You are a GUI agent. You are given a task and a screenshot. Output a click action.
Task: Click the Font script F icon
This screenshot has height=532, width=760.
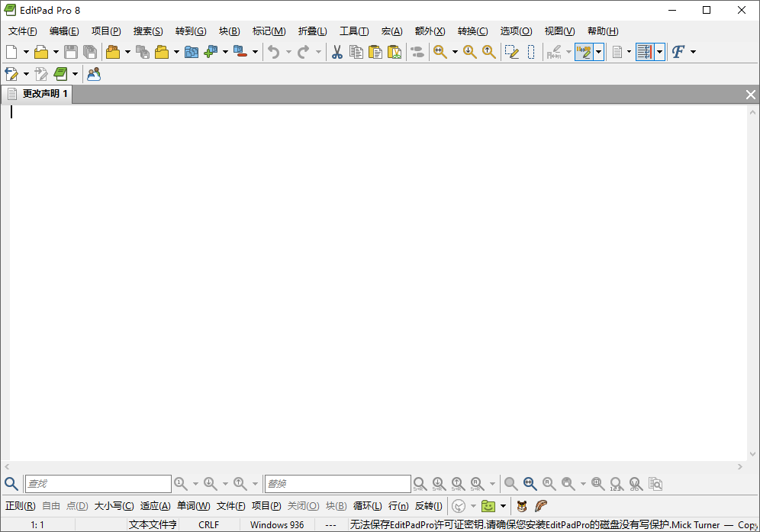[678, 52]
